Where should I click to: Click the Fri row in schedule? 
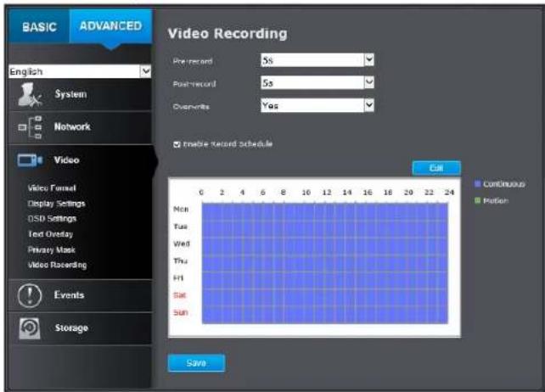point(325,280)
